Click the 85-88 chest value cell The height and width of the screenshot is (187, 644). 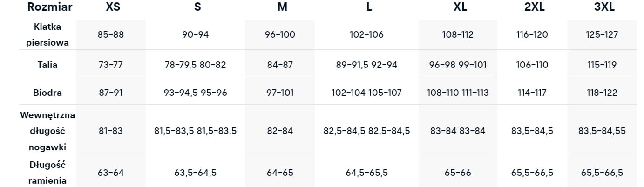click(110, 34)
